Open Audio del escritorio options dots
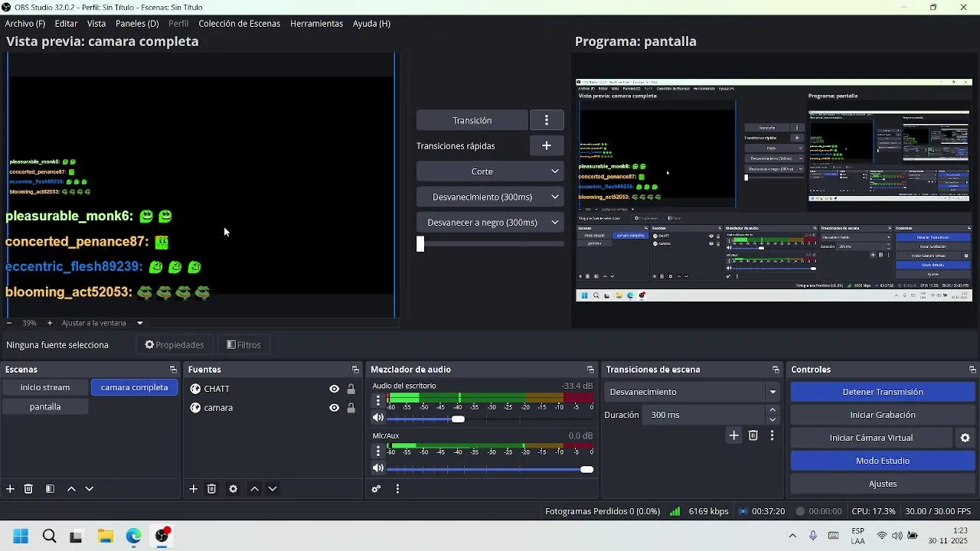The image size is (980, 551). tap(378, 400)
